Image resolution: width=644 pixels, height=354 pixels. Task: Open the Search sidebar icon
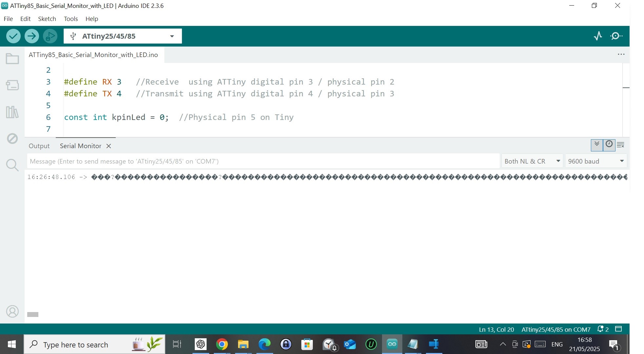[x=12, y=165]
